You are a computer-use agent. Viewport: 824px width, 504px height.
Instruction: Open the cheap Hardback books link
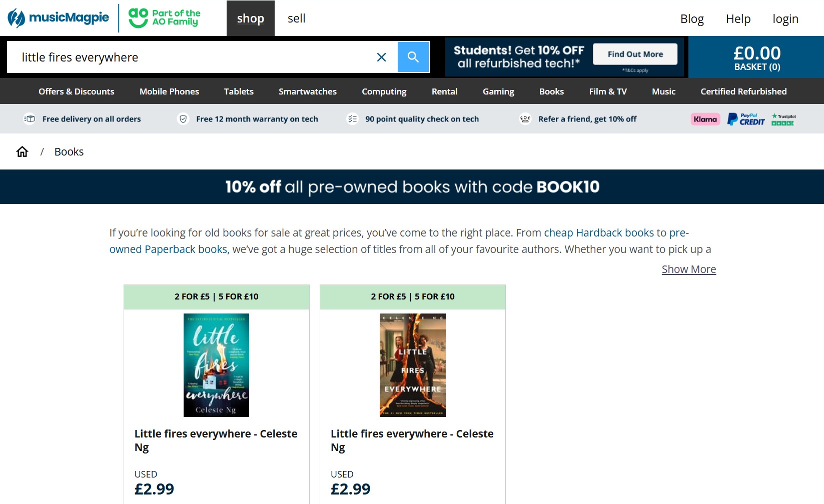point(598,232)
